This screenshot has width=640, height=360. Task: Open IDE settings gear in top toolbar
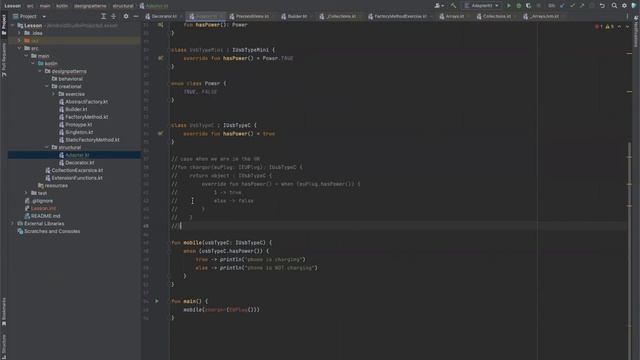[624, 6]
